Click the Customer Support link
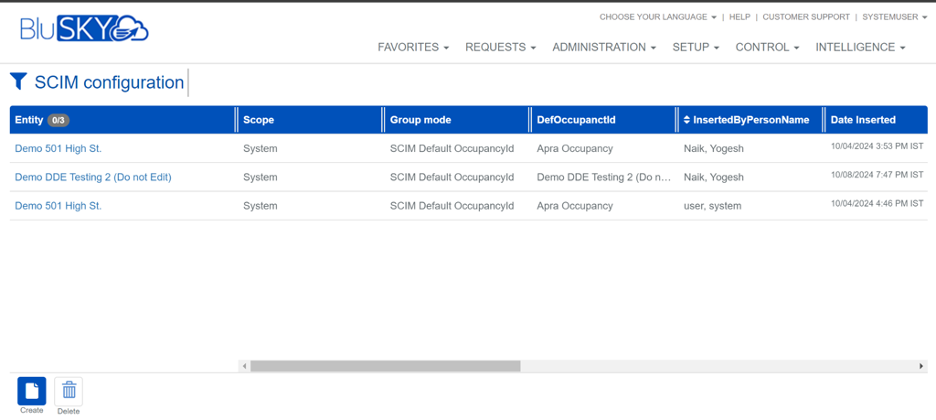Image resolution: width=936 pixels, height=420 pixels. point(806,17)
